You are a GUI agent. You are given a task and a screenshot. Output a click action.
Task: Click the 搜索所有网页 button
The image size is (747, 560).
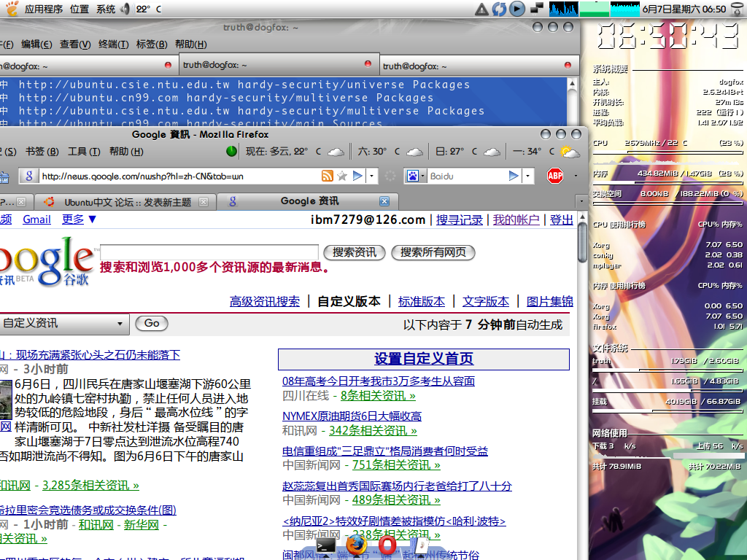(433, 252)
